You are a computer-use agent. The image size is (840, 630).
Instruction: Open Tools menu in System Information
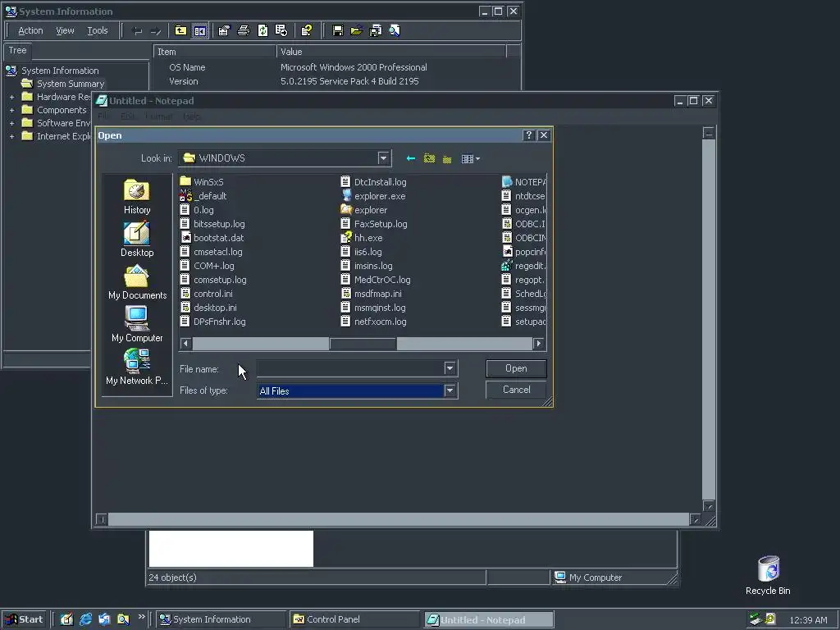(x=98, y=30)
